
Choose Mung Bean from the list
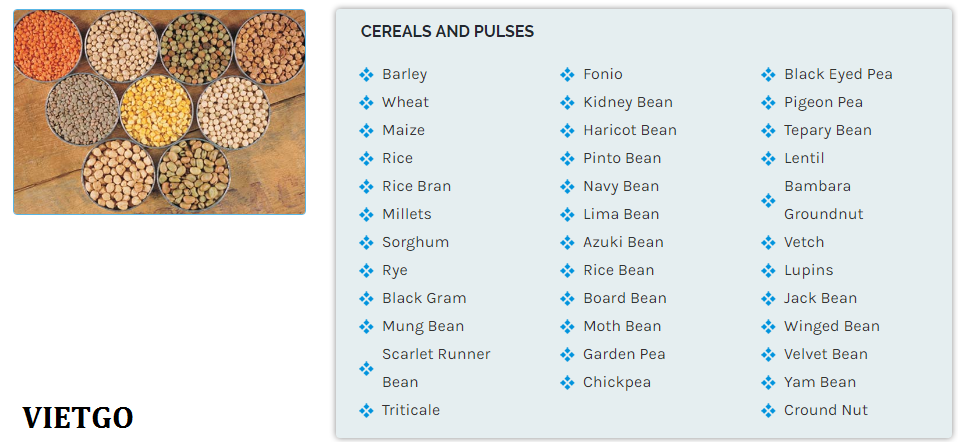pyautogui.click(x=423, y=326)
